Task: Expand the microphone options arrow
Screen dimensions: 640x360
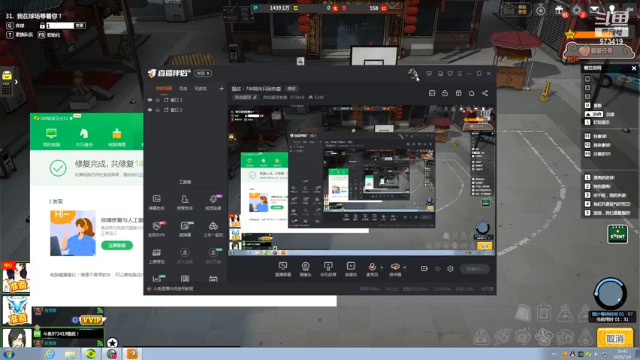Action: click(382, 268)
